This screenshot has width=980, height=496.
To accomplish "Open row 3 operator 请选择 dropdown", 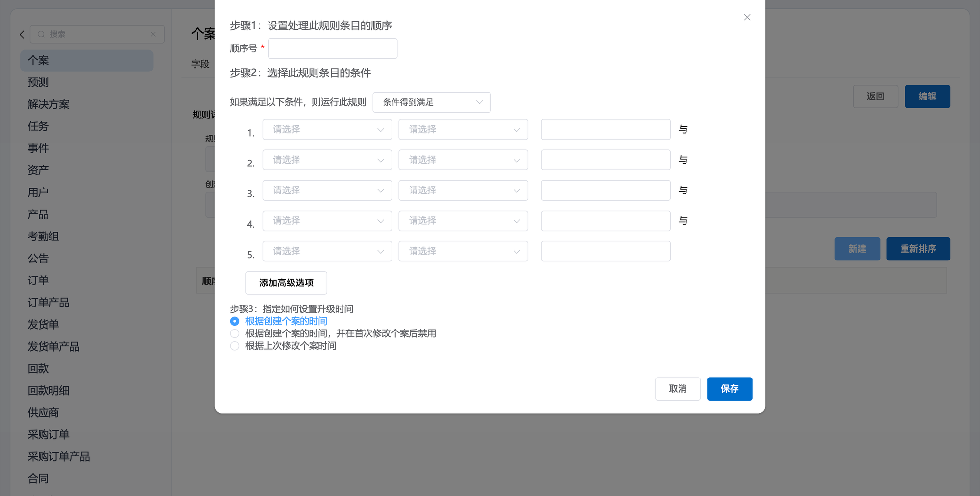I will click(463, 190).
